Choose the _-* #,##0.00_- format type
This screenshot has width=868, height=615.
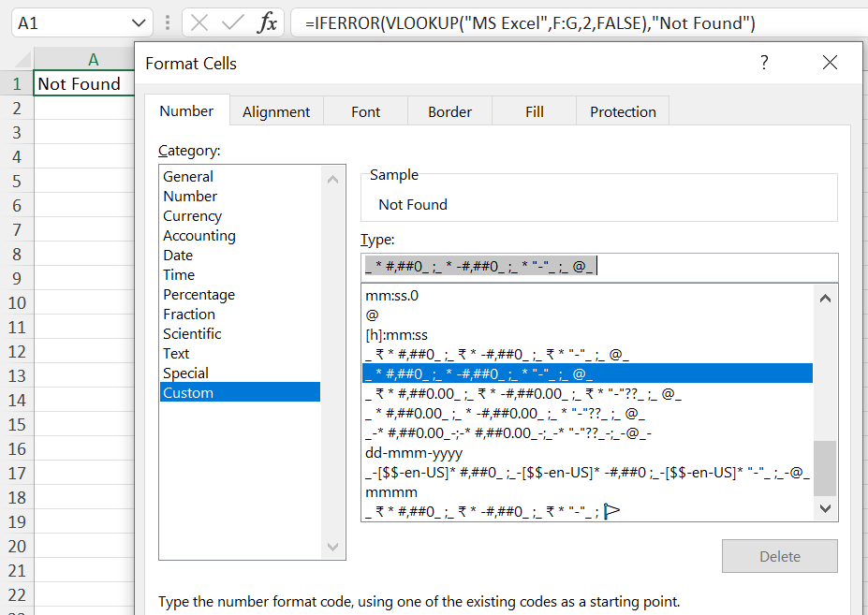587,432
